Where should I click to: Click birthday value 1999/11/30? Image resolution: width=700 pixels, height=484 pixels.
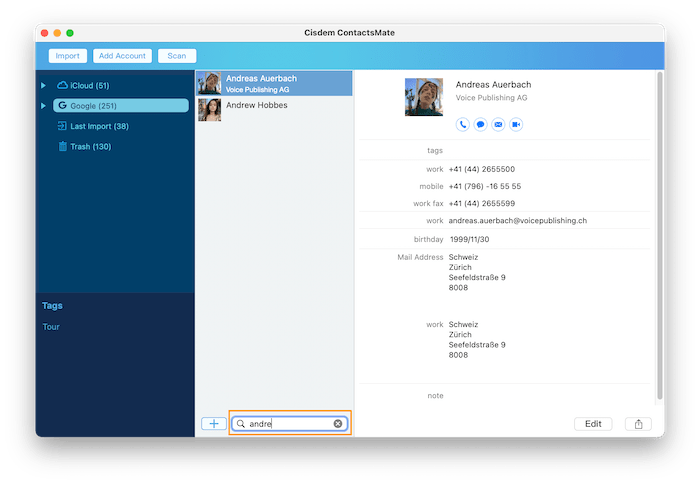point(469,239)
